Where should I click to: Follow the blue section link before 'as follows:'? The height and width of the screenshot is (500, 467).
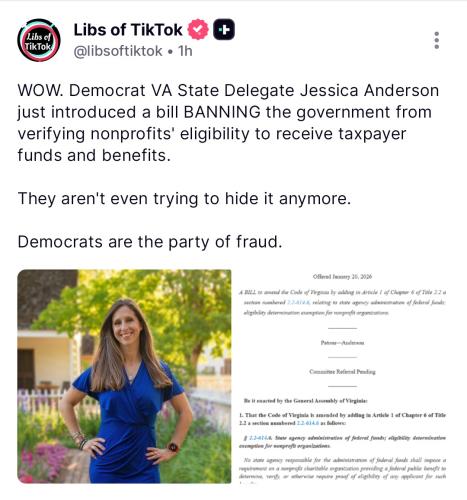308,423
